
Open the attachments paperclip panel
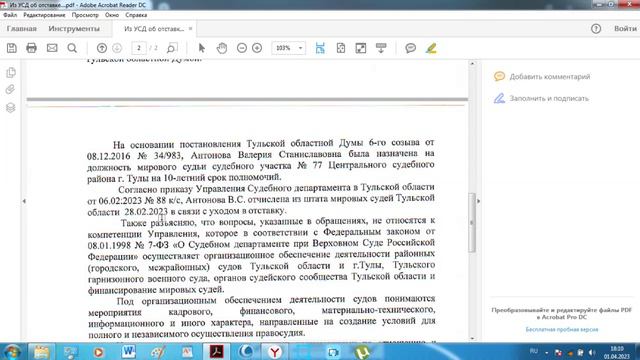click(11, 90)
